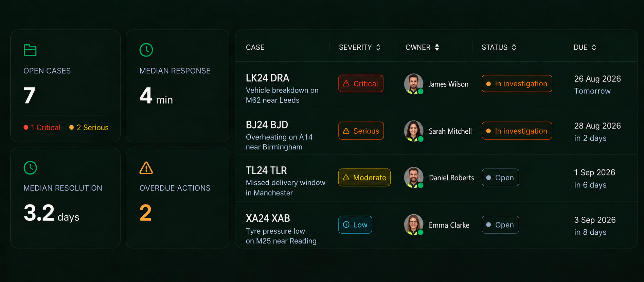
Task: Click the Open Cases folder icon
Action: 30,50
